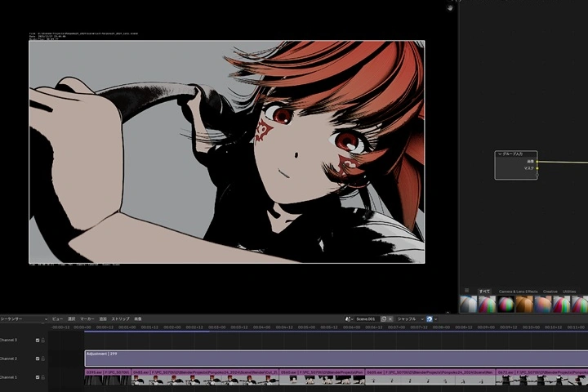Jump to 00:09+00 on the time ruler

486,327
